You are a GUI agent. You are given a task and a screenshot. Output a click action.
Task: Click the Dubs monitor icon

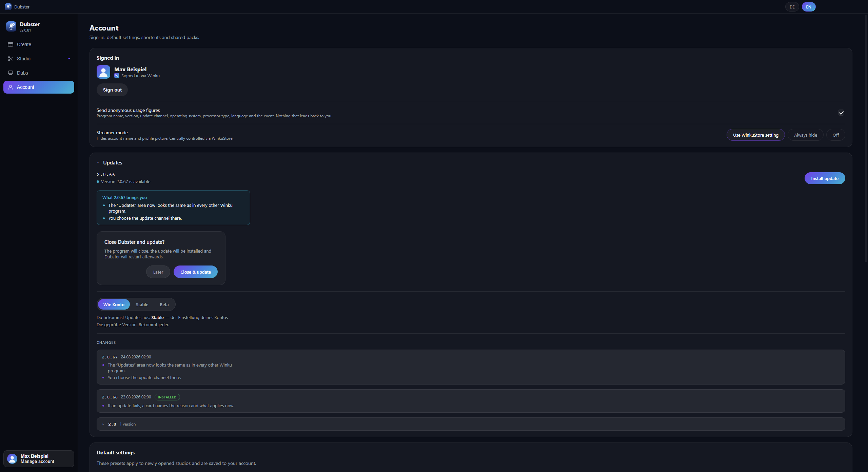click(x=11, y=73)
